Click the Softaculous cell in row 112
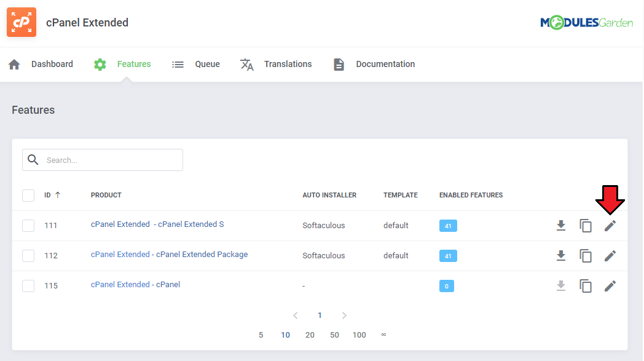 324,255
